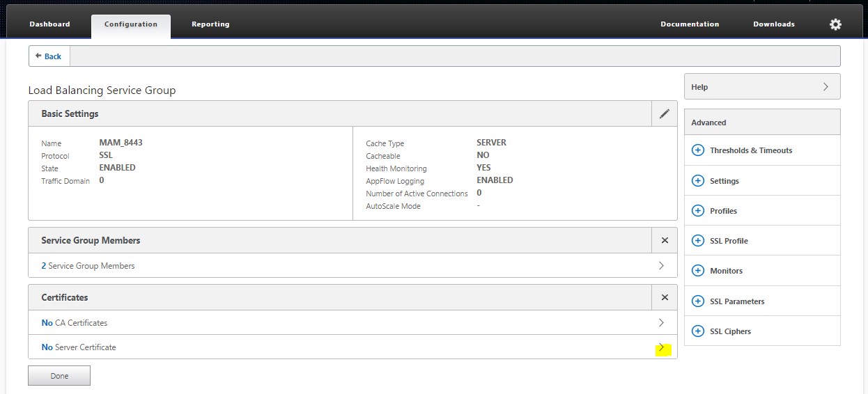Add SSL Profile using plus icon
This screenshot has height=394, width=868.
tap(697, 241)
